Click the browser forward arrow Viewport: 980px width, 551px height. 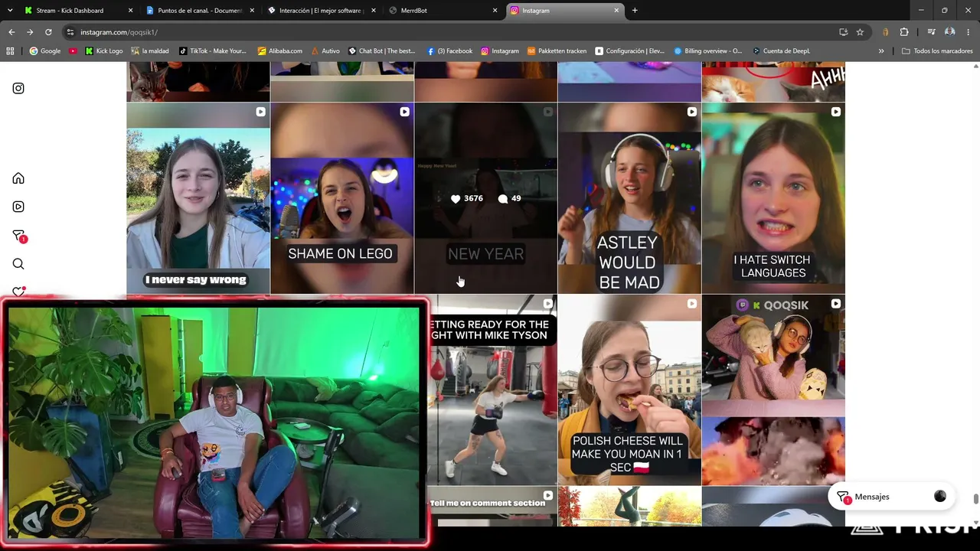click(x=30, y=32)
